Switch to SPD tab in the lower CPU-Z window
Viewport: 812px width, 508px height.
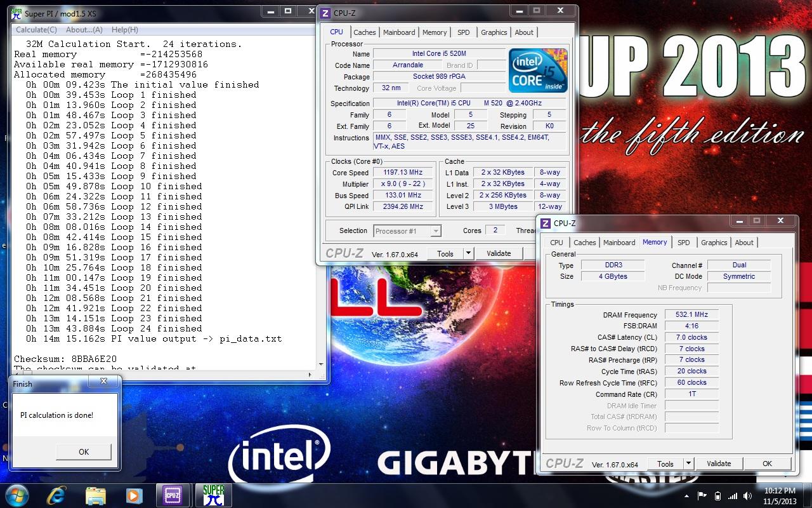click(684, 243)
